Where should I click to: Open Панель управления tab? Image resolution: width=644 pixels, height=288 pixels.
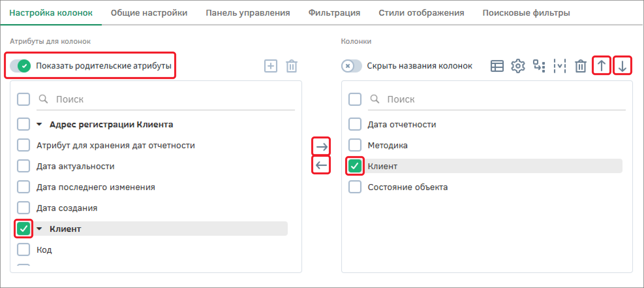(x=248, y=13)
